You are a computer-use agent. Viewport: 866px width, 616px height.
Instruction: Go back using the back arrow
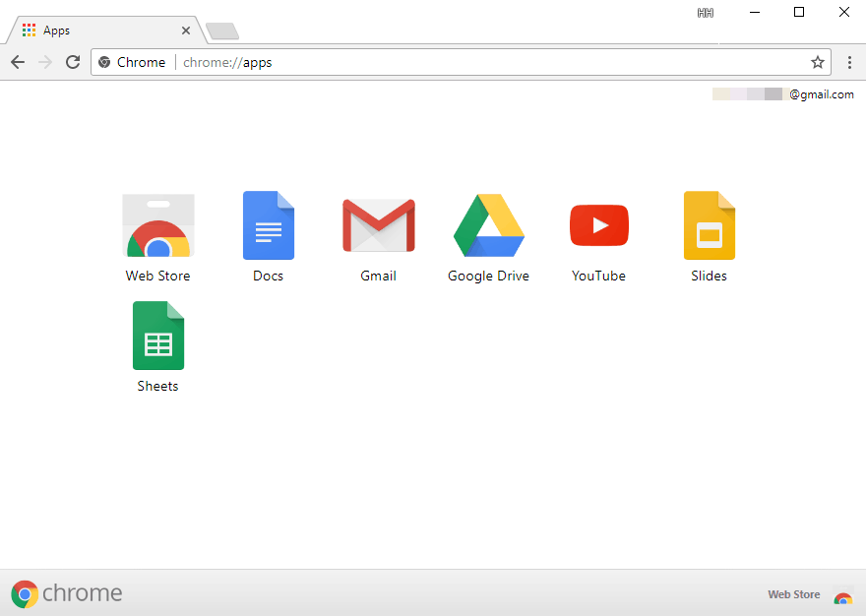click(18, 62)
